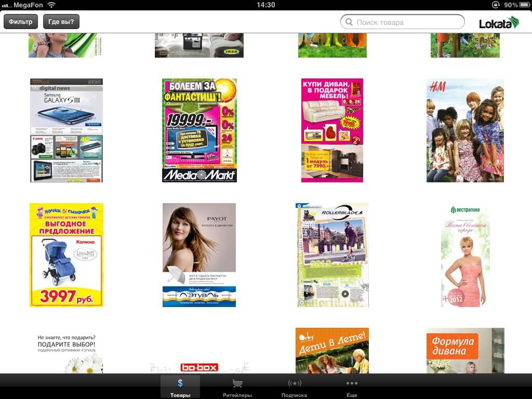Viewport: 532px width, 399px height.
Task: Switch to the Подписка tab
Action: click(x=294, y=387)
